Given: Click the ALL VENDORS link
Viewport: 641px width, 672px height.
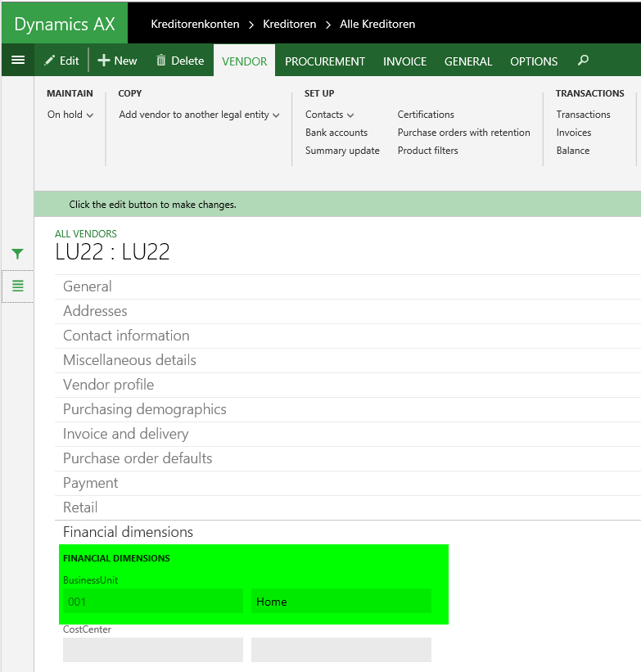Looking at the screenshot, I should (86, 234).
